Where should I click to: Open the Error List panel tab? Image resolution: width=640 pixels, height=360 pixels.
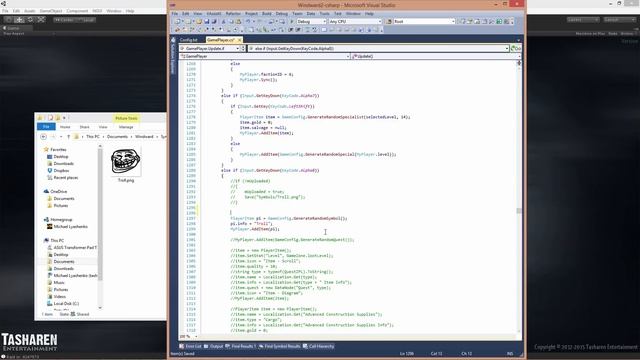[191, 346]
